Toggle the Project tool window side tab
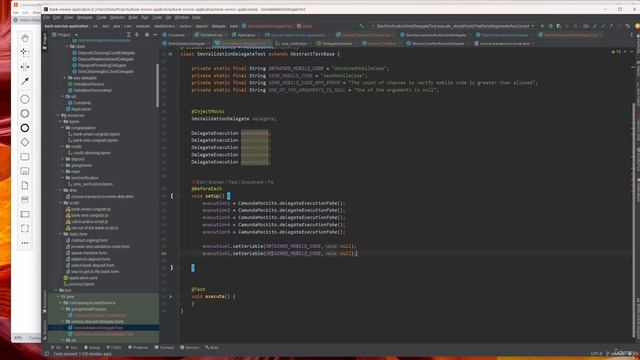This screenshot has width=640, height=360. click(x=44, y=41)
